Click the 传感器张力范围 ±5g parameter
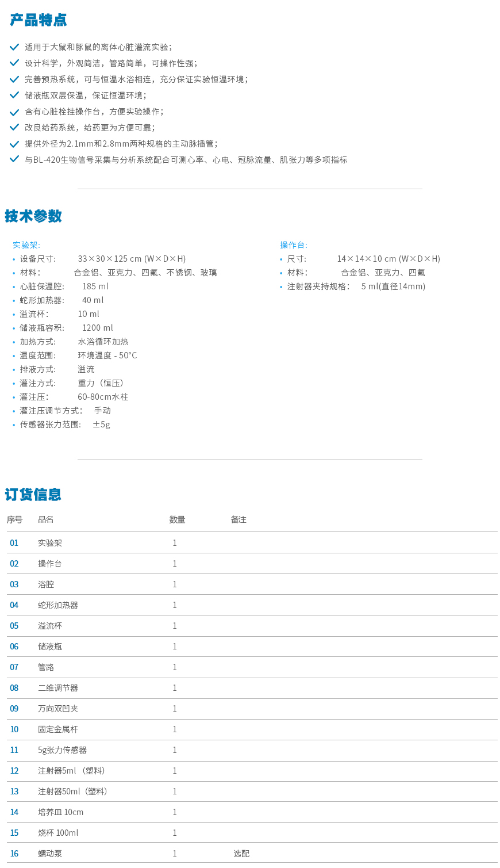The image size is (500, 868). [x=65, y=425]
